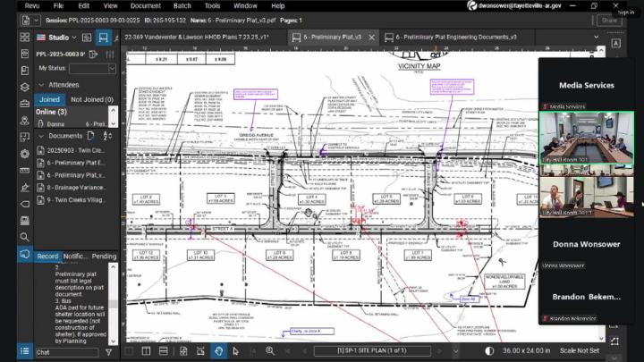
Task: Type in the Chat input field
Action: click(67, 352)
